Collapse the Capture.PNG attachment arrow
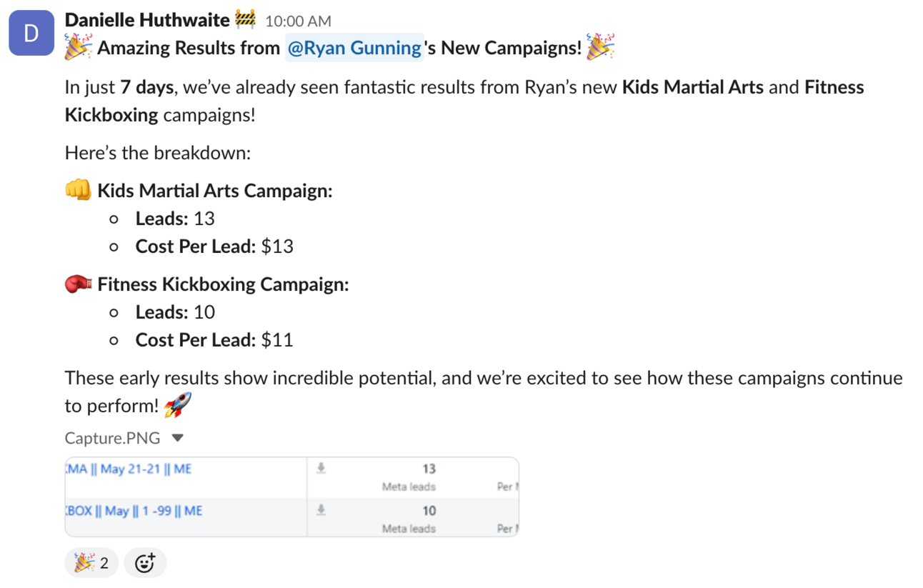This screenshot has width=923, height=588. click(x=178, y=437)
